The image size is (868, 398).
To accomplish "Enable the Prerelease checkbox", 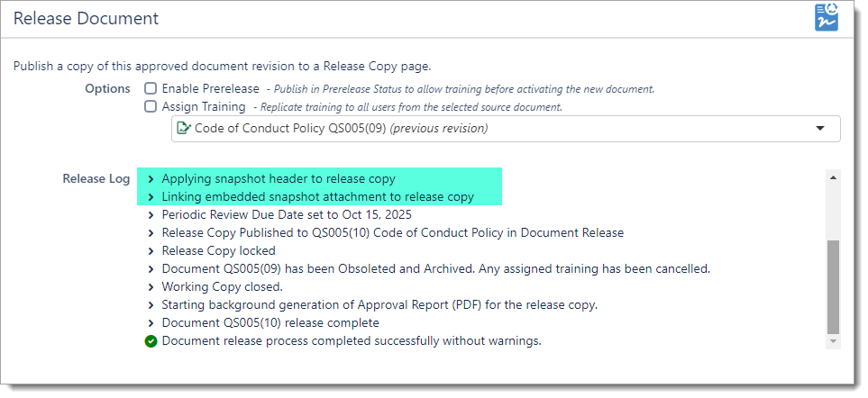I will click(151, 89).
